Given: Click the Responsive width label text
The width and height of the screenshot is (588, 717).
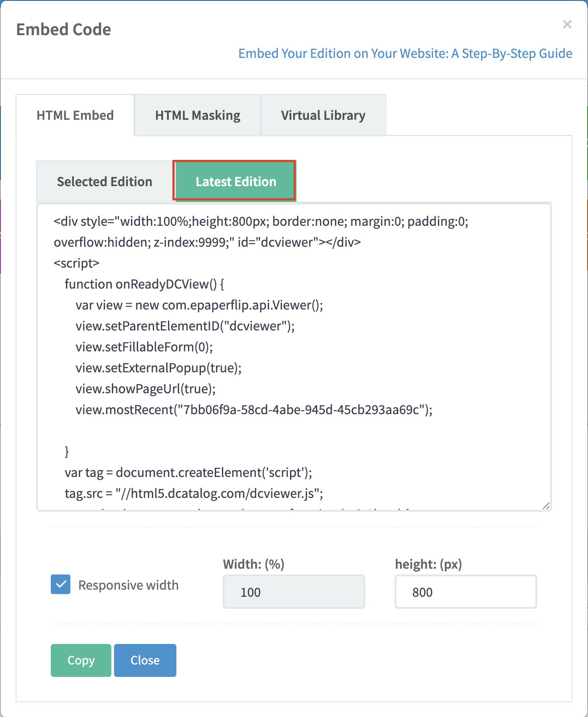Looking at the screenshot, I should (x=128, y=585).
